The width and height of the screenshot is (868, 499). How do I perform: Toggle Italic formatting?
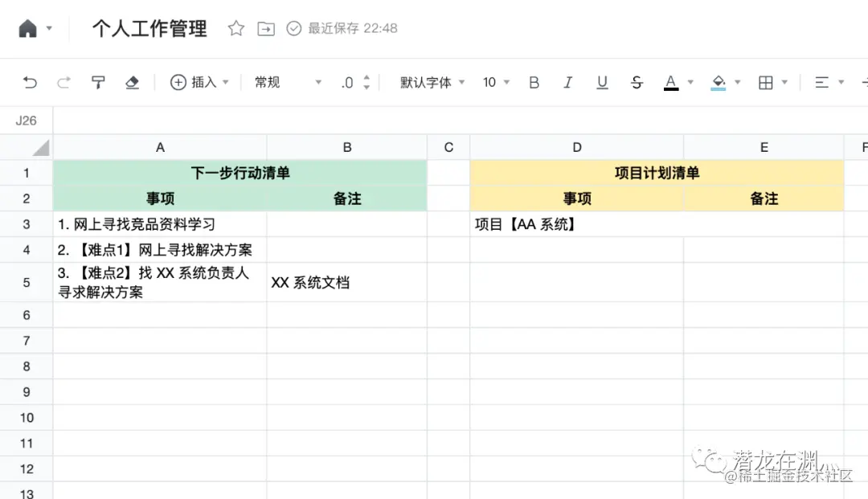(568, 82)
